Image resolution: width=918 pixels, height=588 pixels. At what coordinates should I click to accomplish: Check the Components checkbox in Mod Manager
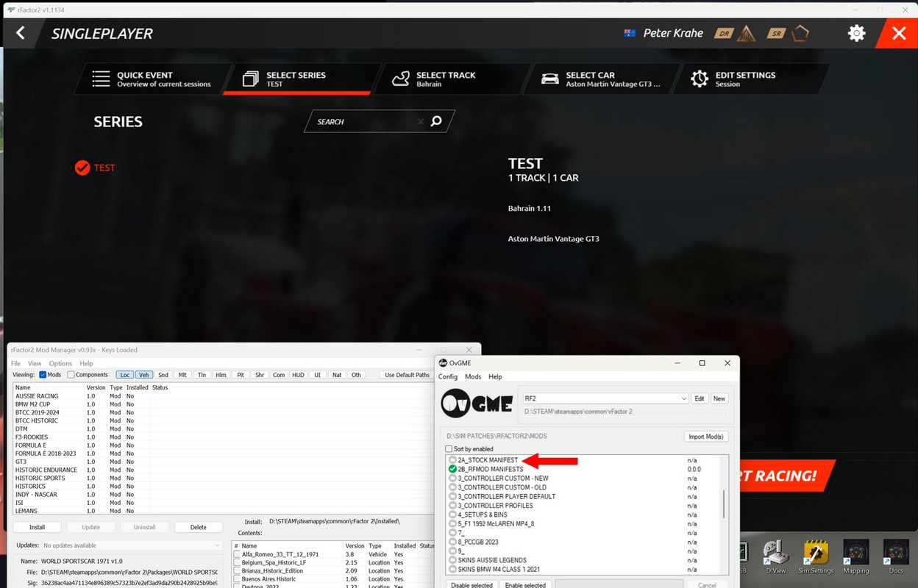click(x=71, y=375)
